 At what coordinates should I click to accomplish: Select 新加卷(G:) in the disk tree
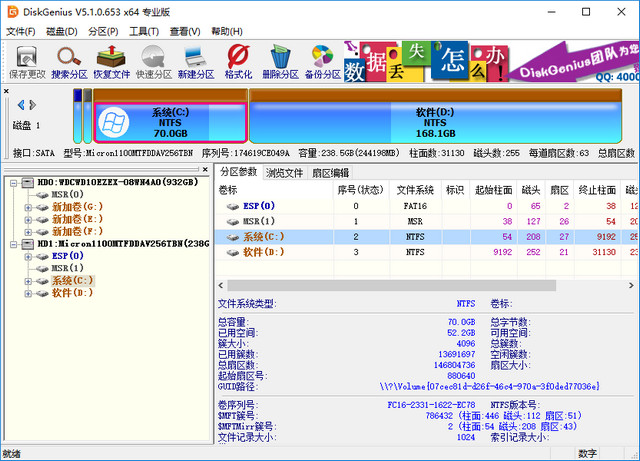point(77,207)
